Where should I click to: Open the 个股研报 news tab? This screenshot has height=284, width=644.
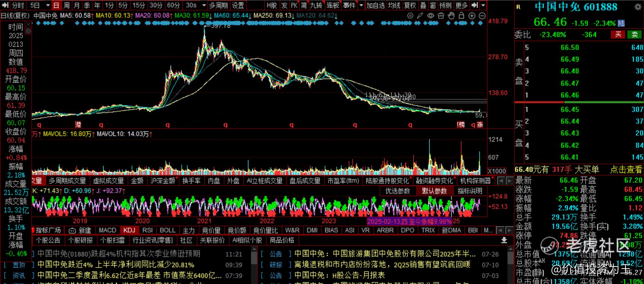coord(80,240)
